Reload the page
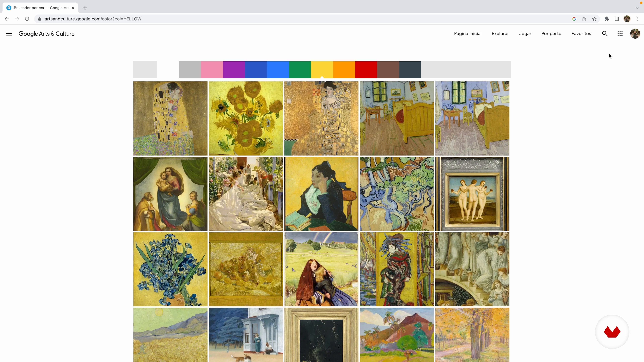This screenshot has width=644, height=362. click(27, 19)
